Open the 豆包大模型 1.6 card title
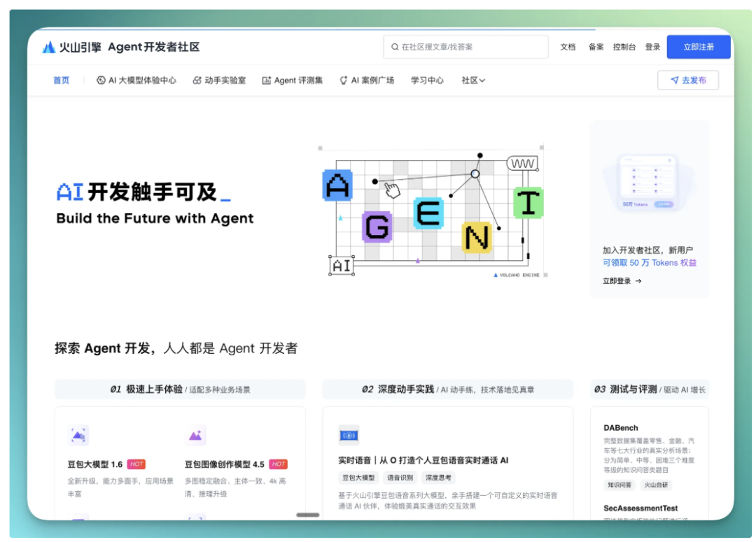Viewport: 756px width, 542px height. click(95, 464)
